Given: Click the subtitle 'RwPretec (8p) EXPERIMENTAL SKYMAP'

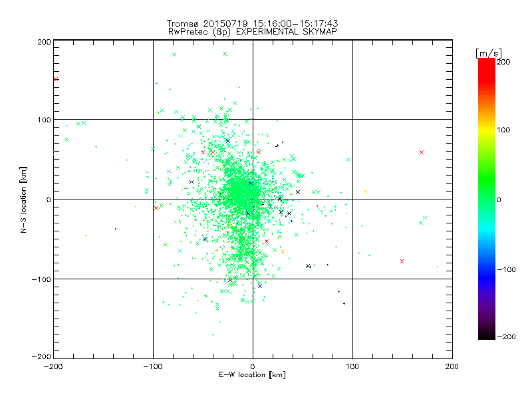Looking at the screenshot, I should pos(253,32).
